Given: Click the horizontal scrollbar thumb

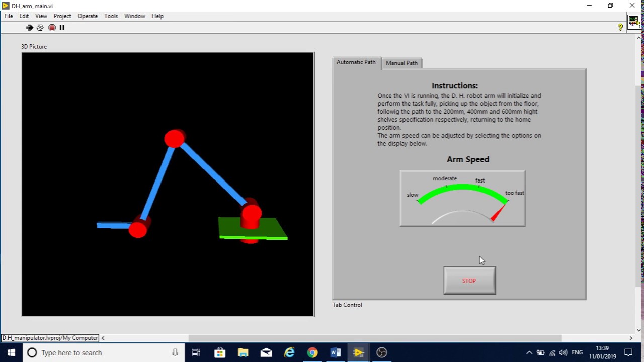Looking at the screenshot, I should click(x=375, y=338).
